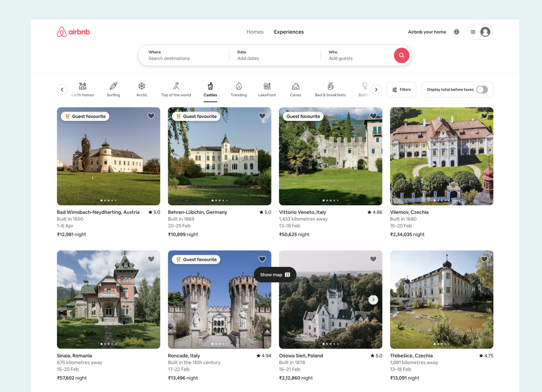Open the Filters button

coord(401,90)
